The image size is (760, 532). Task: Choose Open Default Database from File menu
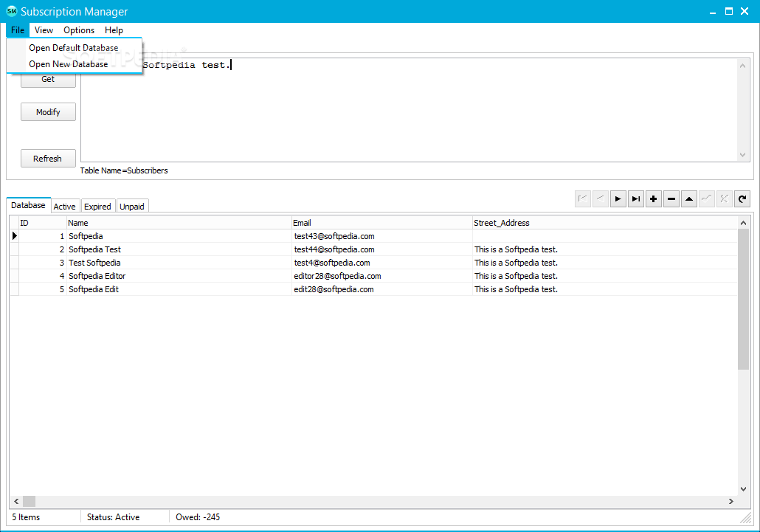(x=74, y=48)
